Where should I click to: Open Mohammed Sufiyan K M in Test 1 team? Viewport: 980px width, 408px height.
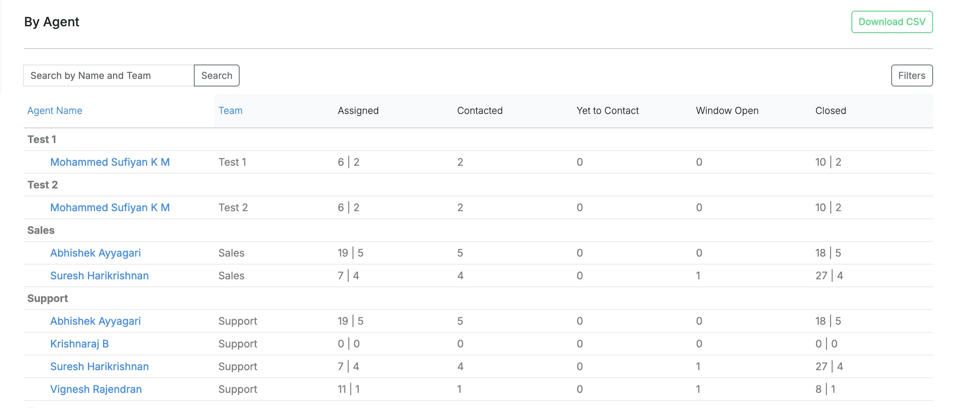click(x=110, y=162)
